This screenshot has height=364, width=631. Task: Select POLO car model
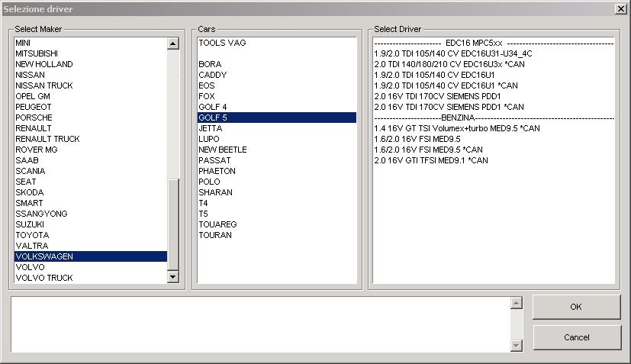277,182
